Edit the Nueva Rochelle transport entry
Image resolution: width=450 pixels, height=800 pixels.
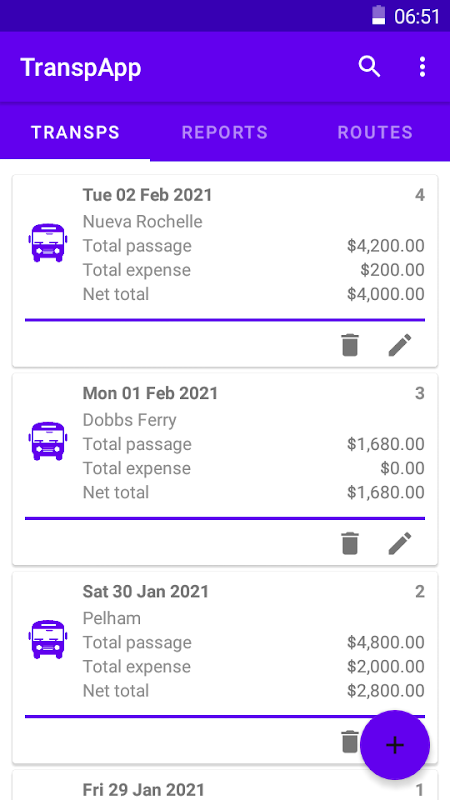click(400, 345)
